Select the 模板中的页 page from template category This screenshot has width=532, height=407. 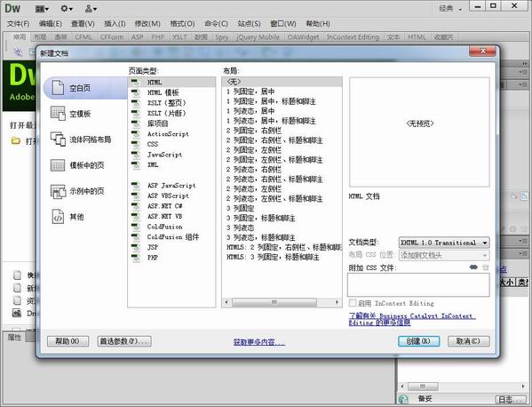(77, 165)
